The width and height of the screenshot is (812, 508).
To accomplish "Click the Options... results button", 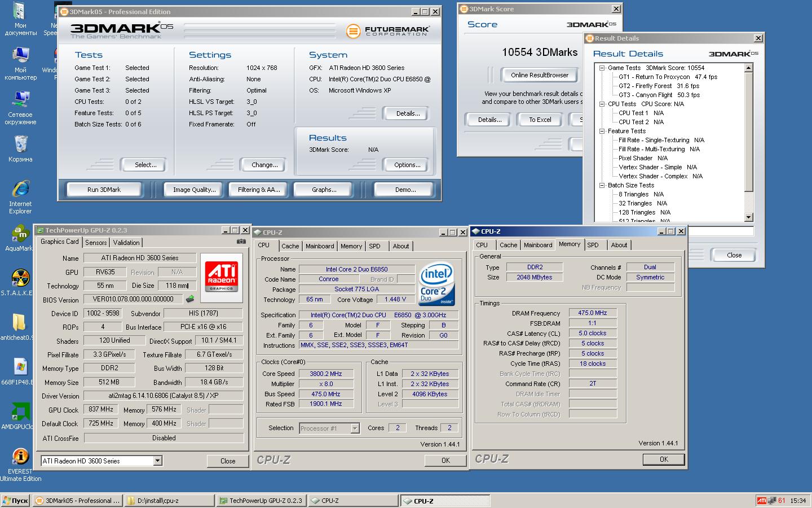I will point(407,165).
